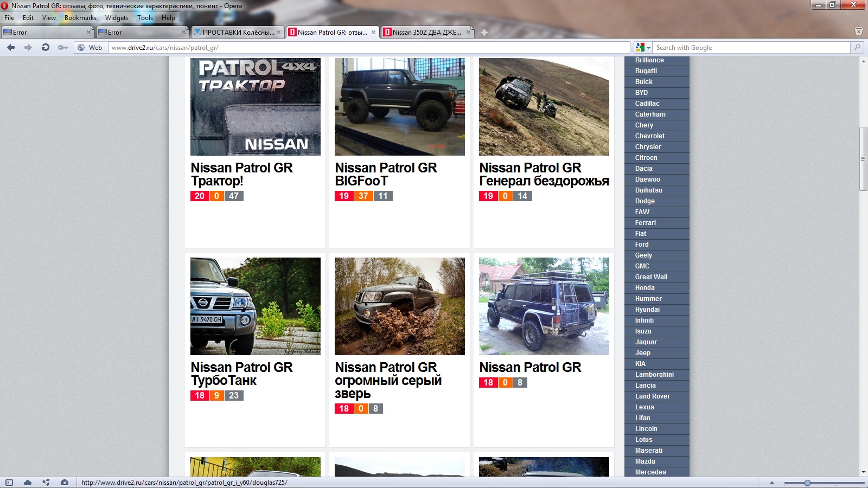Go forward to the next page

[28, 48]
